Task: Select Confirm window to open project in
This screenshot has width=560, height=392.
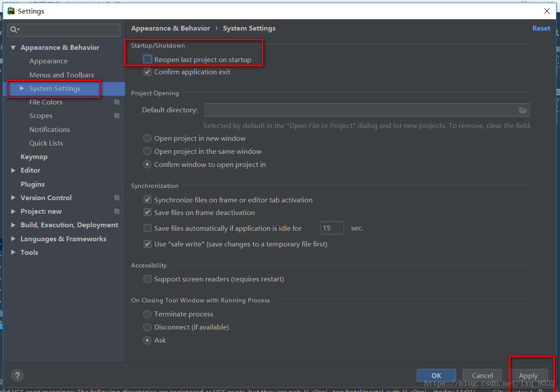Action: click(x=147, y=164)
